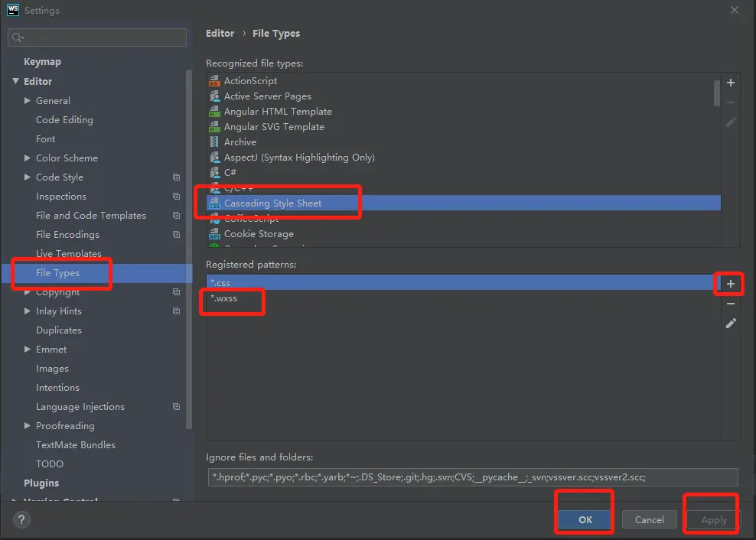The image size is (756, 540).
Task: Open the TODO settings page
Action: (x=50, y=464)
